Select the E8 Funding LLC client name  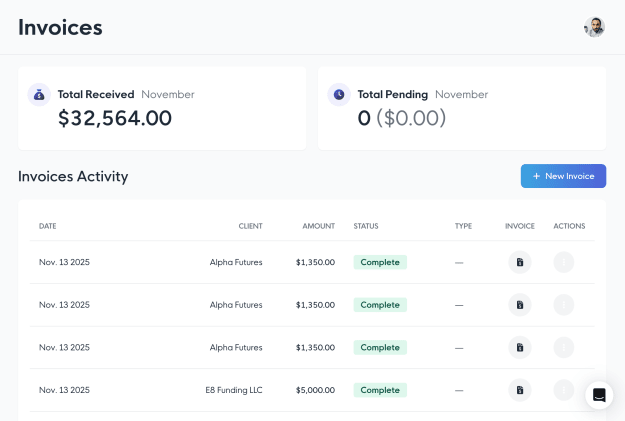click(234, 390)
